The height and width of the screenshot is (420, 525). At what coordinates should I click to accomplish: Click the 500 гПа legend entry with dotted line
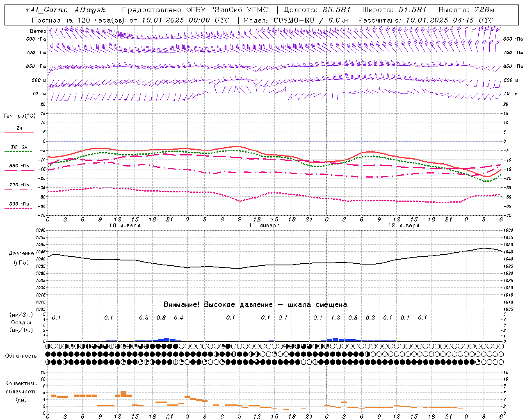click(19, 204)
